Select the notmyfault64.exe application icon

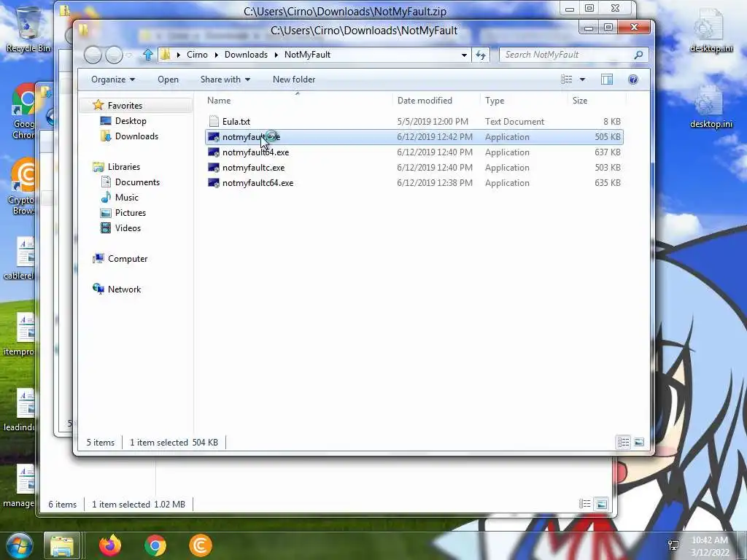tap(214, 152)
